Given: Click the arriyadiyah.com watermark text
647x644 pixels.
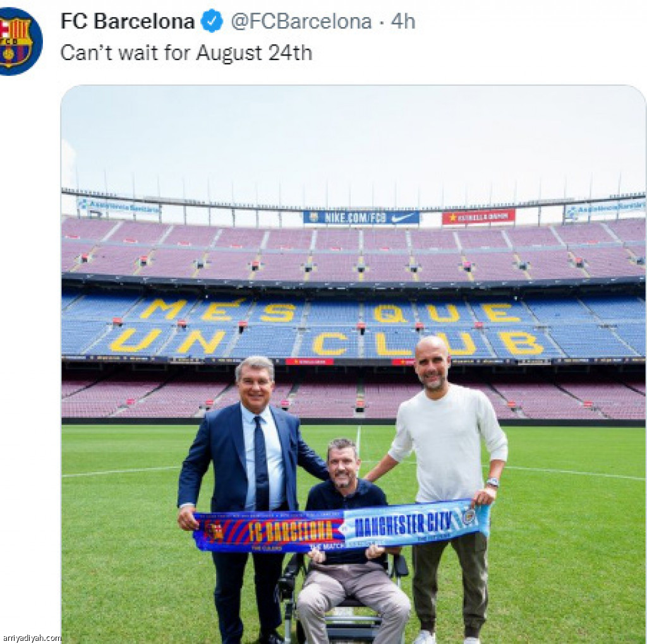Looking at the screenshot, I should [x=31, y=638].
